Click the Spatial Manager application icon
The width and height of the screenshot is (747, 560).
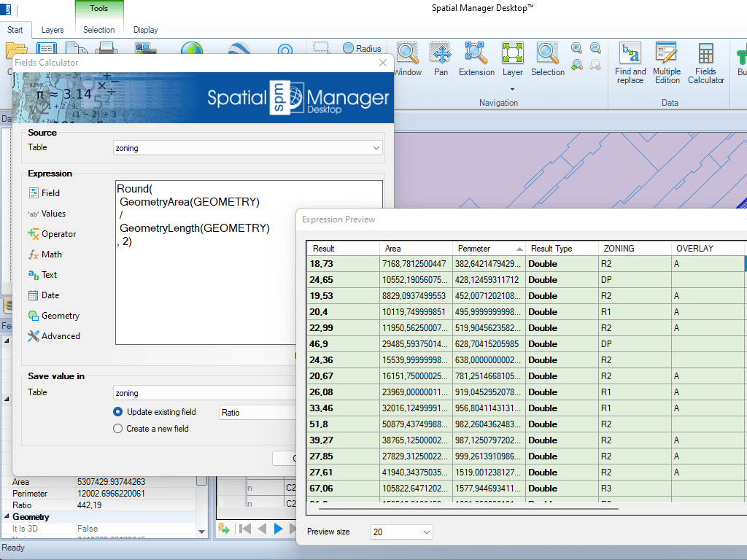(6, 9)
